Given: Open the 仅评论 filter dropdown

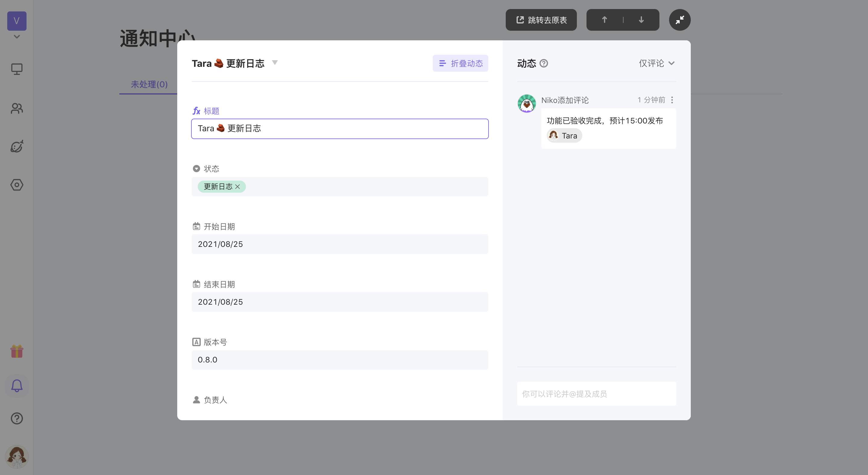Looking at the screenshot, I should tap(656, 63).
